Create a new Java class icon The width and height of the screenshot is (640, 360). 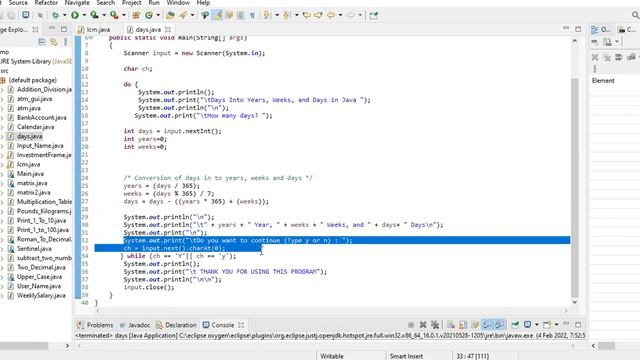[149, 15]
